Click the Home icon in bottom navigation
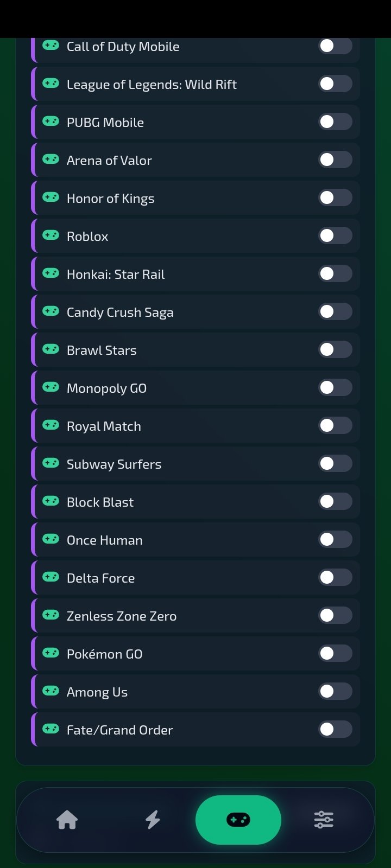 click(66, 820)
